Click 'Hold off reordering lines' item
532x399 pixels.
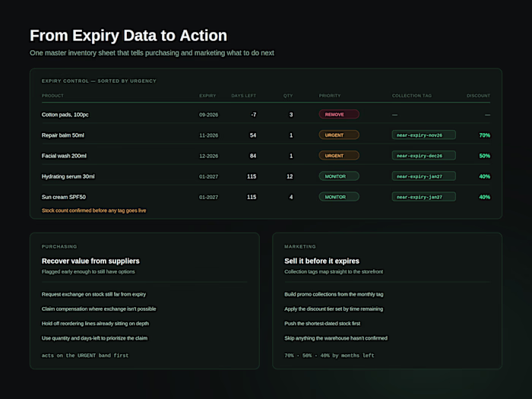pos(95,324)
